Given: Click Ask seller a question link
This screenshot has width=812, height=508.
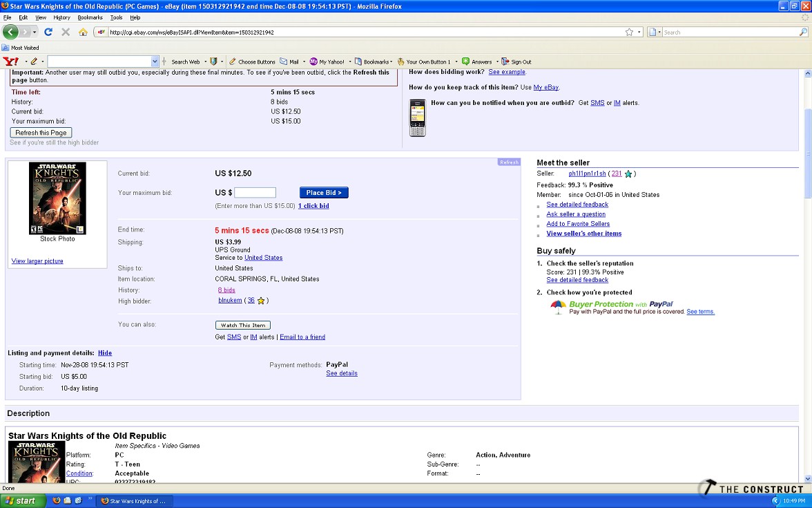Looking at the screenshot, I should (x=575, y=214).
